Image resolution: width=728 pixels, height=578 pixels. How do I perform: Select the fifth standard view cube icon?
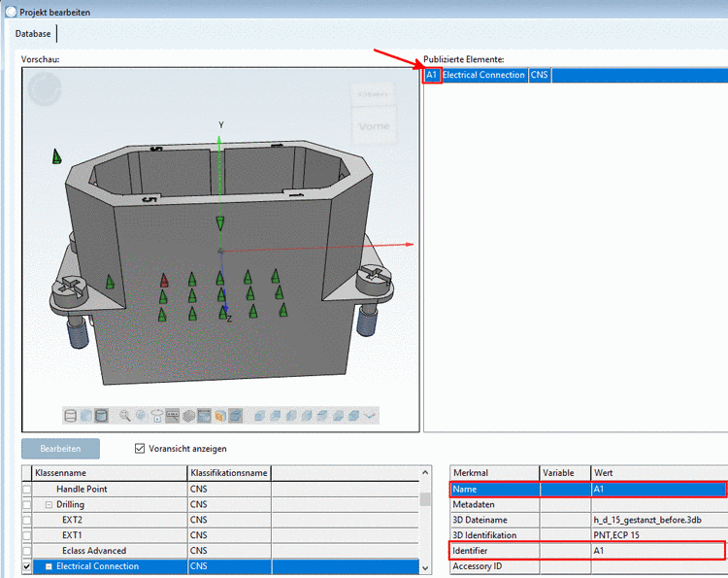pyautogui.click(x=322, y=416)
